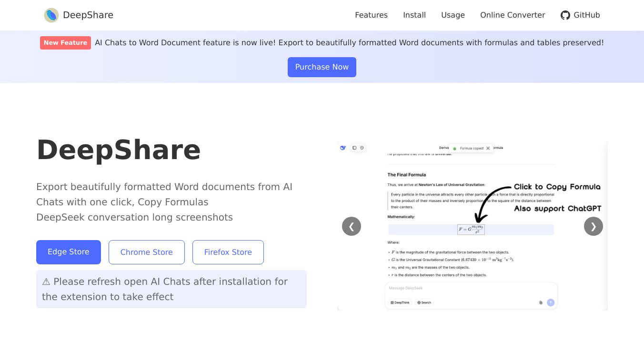
Task: Click the green dot in the toast
Action: (x=454, y=149)
